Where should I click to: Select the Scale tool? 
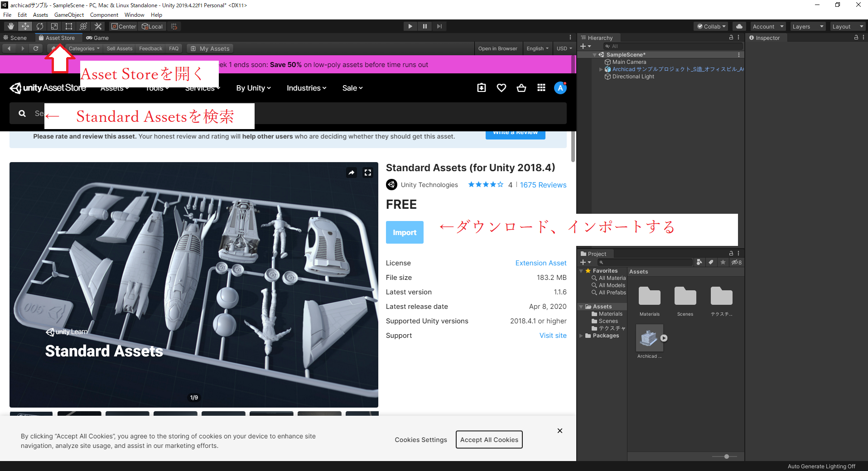click(54, 26)
